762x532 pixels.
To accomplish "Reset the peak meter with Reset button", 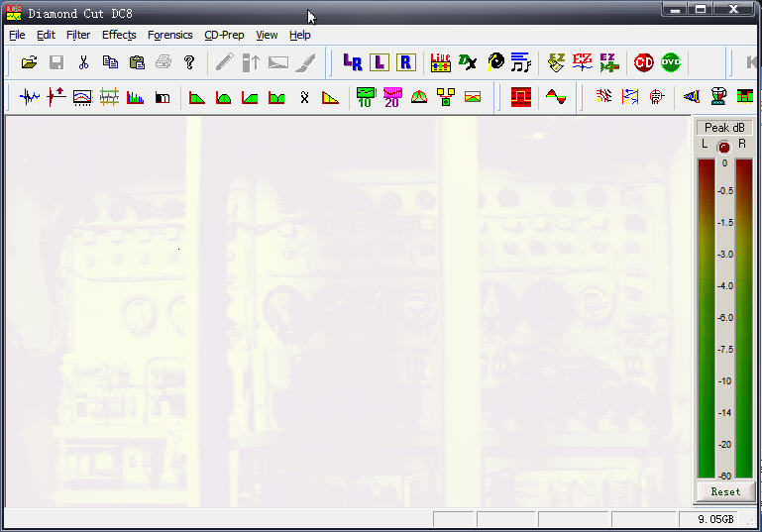I will 725,491.
